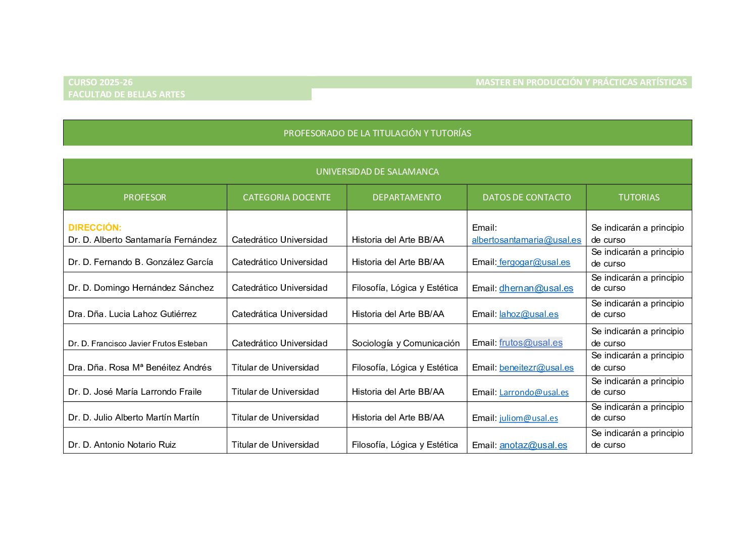
Task: Open the anotaz@usal.es email link
Action: click(x=533, y=445)
